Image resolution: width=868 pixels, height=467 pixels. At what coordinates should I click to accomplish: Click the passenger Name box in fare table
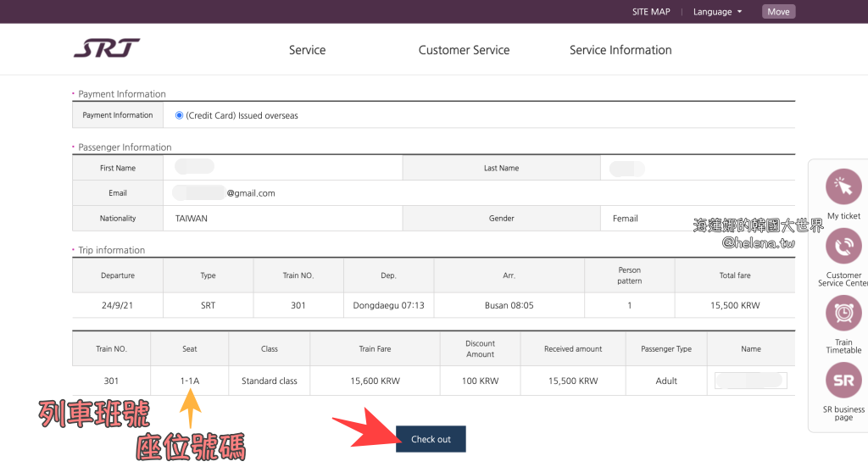point(750,381)
